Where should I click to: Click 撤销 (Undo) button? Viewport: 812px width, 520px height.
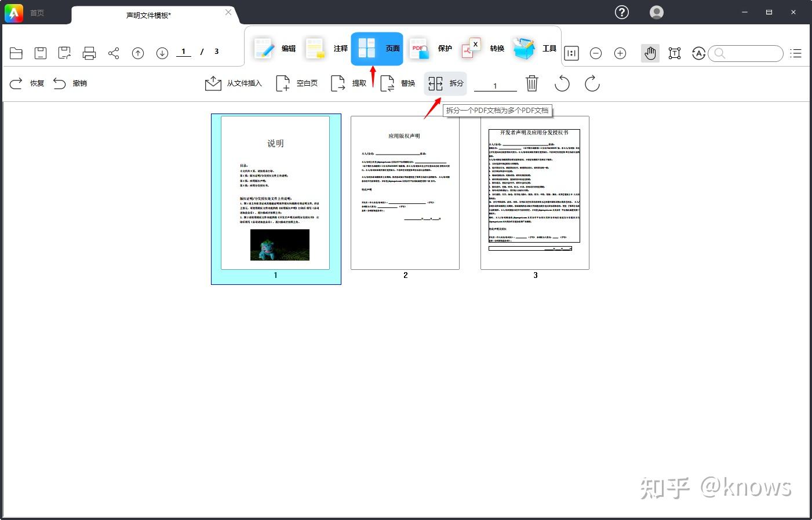tap(70, 83)
